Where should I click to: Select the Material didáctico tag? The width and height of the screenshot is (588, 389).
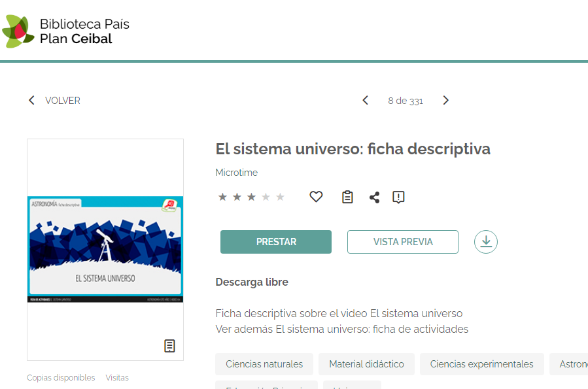[x=367, y=364]
